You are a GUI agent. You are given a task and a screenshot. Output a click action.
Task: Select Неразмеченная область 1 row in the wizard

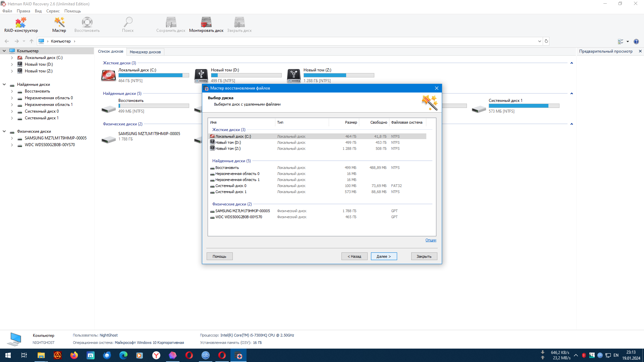317,180
